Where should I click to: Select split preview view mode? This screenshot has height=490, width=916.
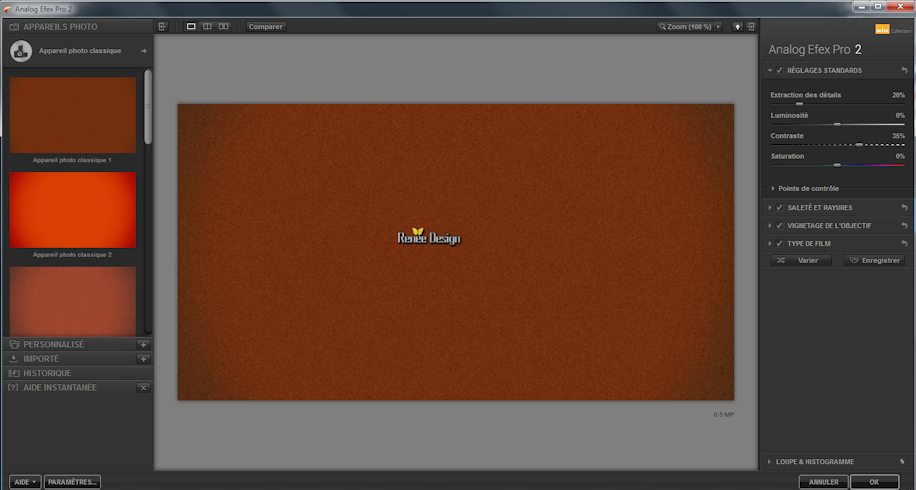(x=207, y=26)
